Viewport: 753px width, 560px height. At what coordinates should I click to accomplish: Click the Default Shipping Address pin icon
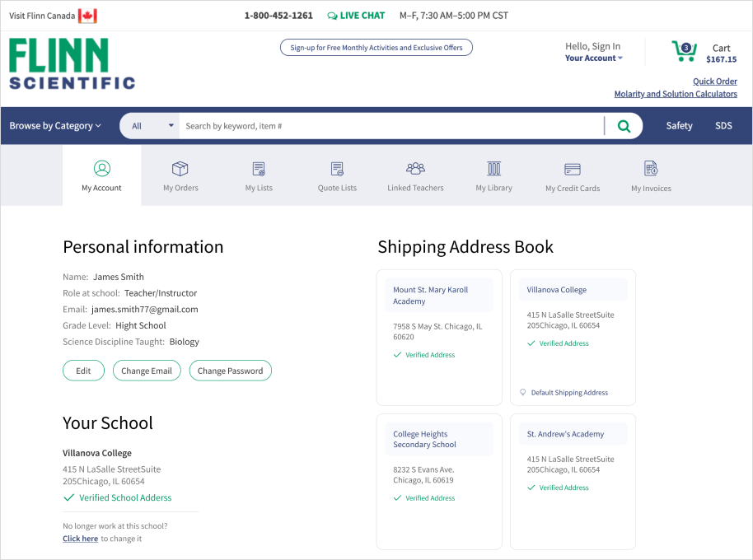pyautogui.click(x=523, y=392)
